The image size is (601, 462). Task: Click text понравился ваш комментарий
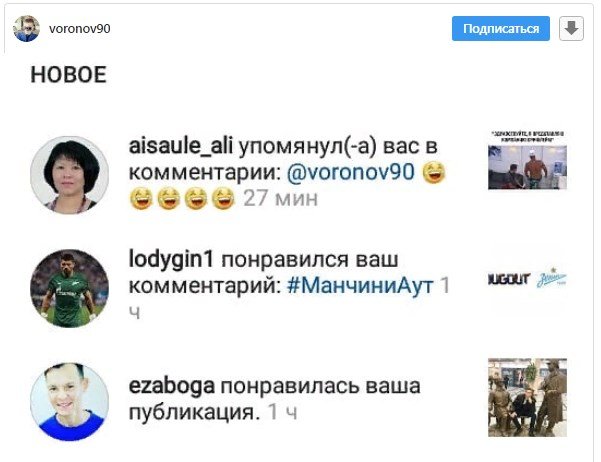point(264,273)
